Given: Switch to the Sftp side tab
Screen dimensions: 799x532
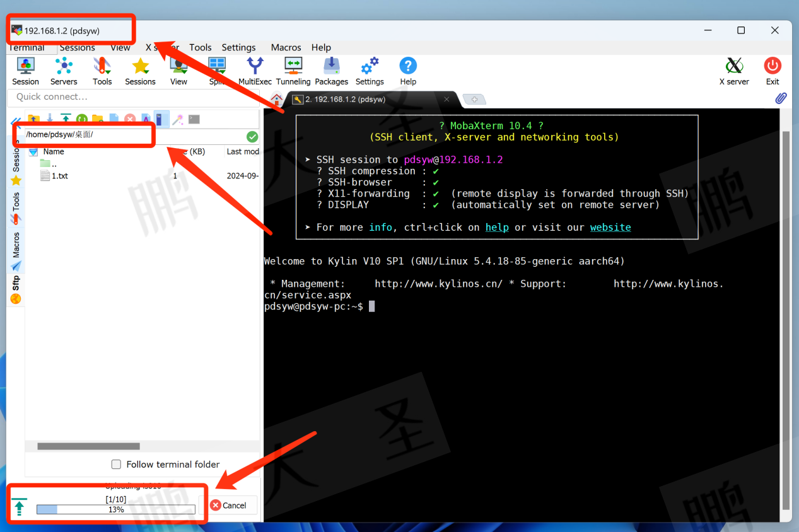Looking at the screenshot, I should click(16, 289).
